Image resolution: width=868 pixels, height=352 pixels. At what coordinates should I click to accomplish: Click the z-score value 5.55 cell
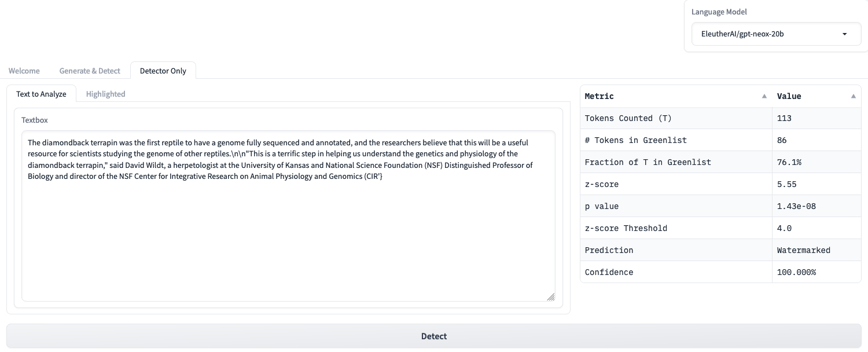(816, 184)
